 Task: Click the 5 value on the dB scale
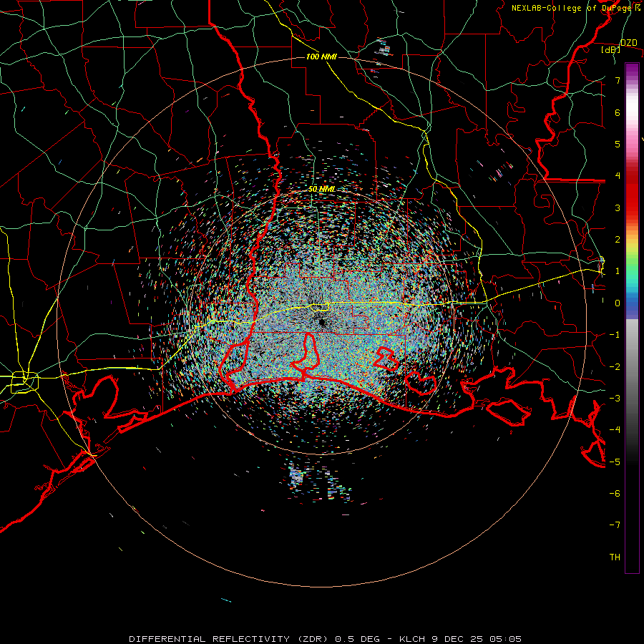618,144
